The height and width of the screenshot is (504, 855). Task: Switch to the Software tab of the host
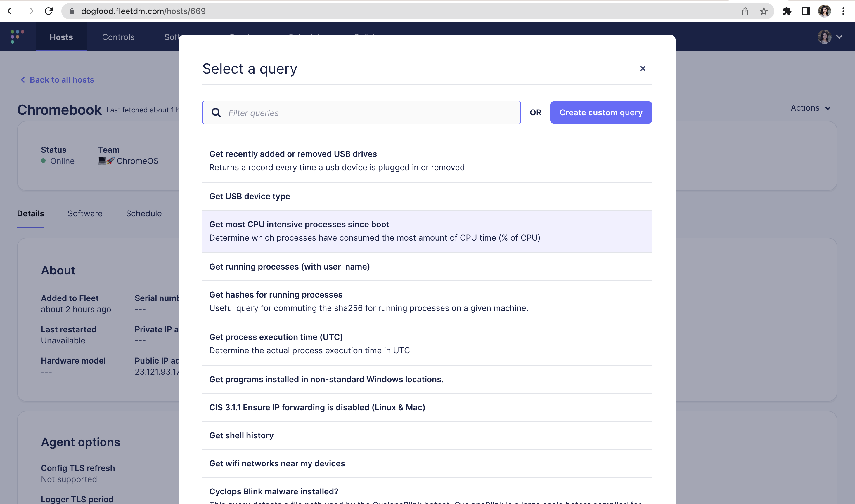[x=85, y=213]
